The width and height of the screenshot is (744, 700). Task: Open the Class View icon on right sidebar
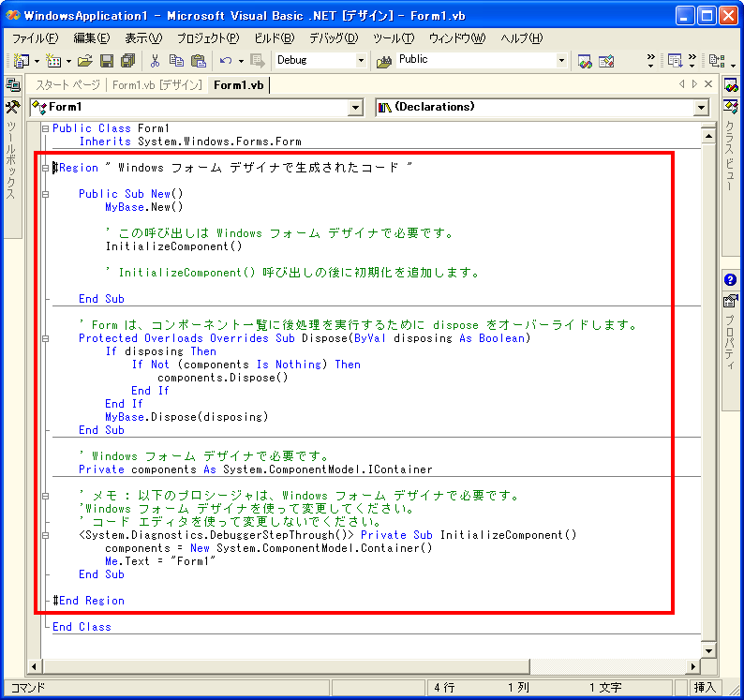(731, 85)
